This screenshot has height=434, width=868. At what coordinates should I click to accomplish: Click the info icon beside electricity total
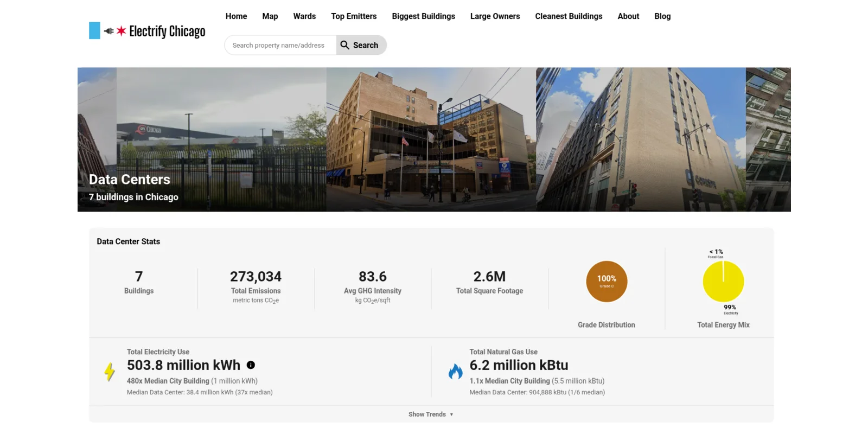(251, 365)
